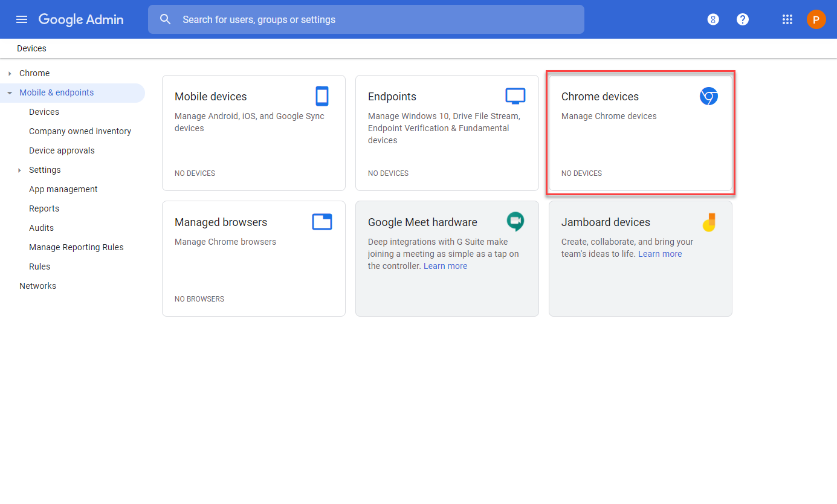Select Company owned inventory in sidebar
Viewport: 837px width, 504px height.
pyautogui.click(x=80, y=131)
